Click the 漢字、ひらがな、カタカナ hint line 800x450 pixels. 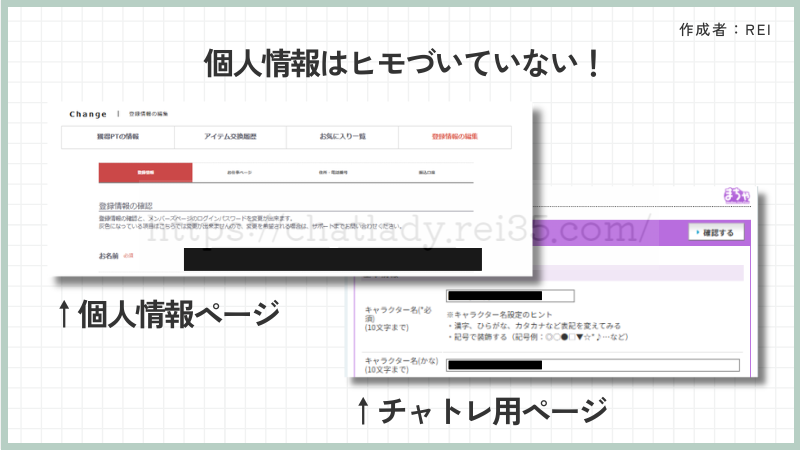tap(534, 326)
